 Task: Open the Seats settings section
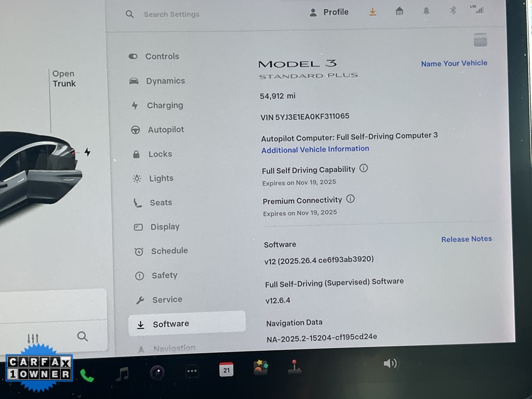click(153, 203)
